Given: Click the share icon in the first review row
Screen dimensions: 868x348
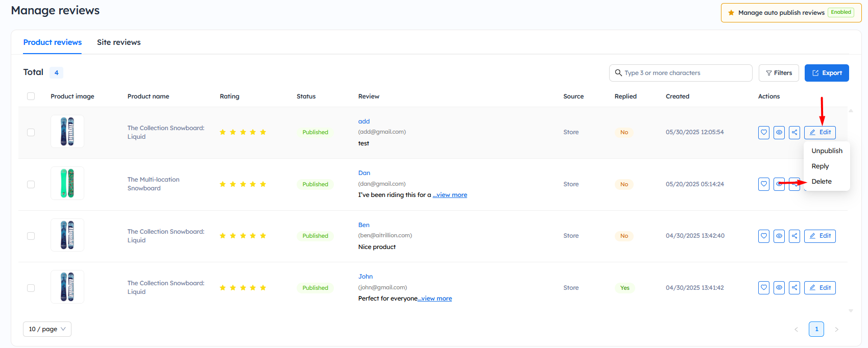Looking at the screenshot, I should tap(794, 133).
